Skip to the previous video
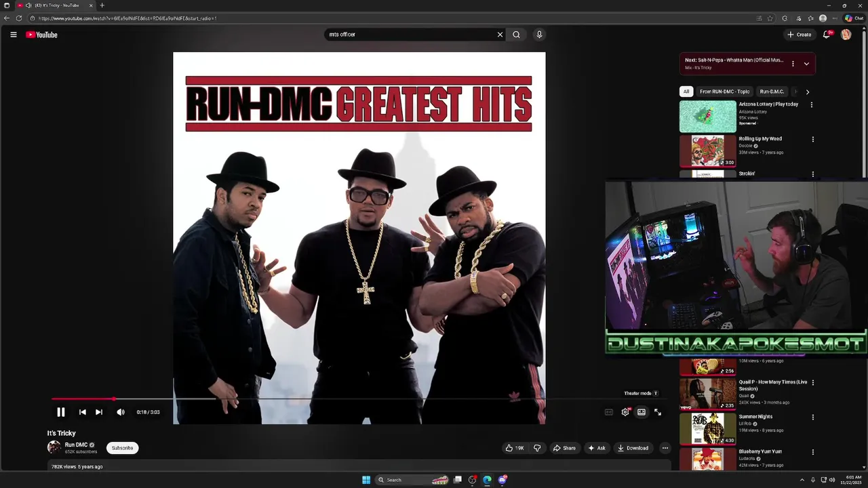Screen dimensions: 868x488 click(x=83, y=412)
